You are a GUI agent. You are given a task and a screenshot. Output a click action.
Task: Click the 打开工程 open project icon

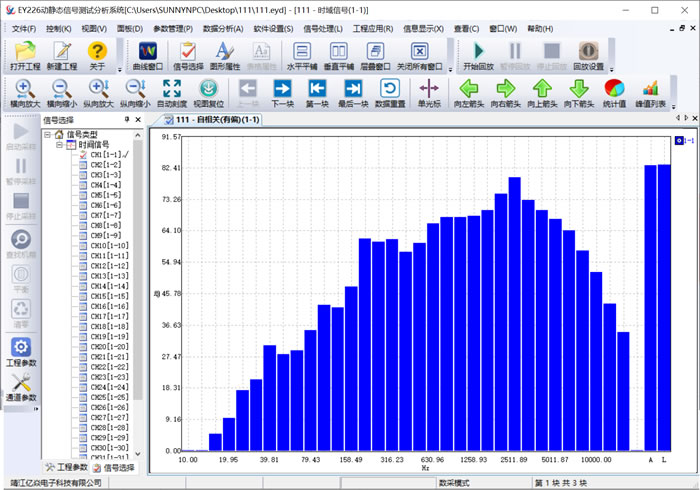(x=24, y=53)
